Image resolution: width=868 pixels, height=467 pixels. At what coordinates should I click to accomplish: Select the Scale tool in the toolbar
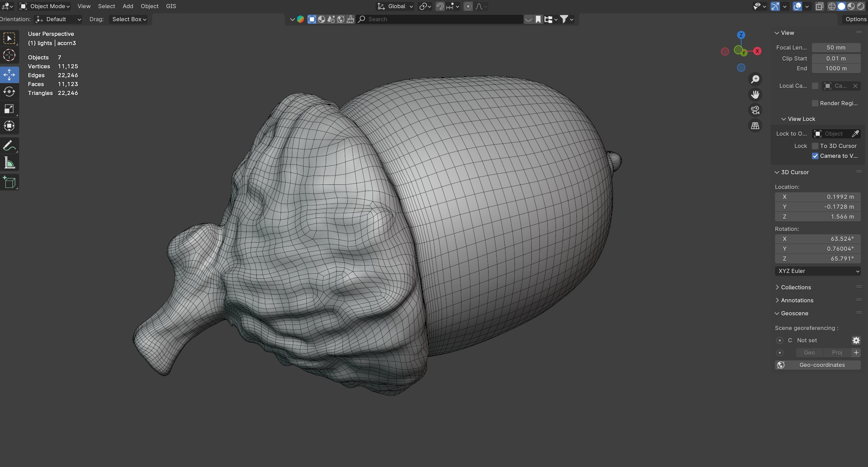tap(9, 109)
